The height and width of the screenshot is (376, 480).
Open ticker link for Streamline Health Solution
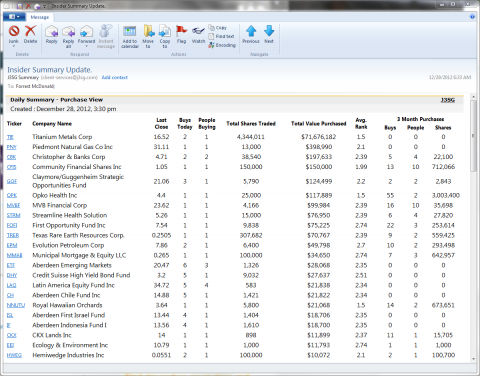(x=14, y=215)
